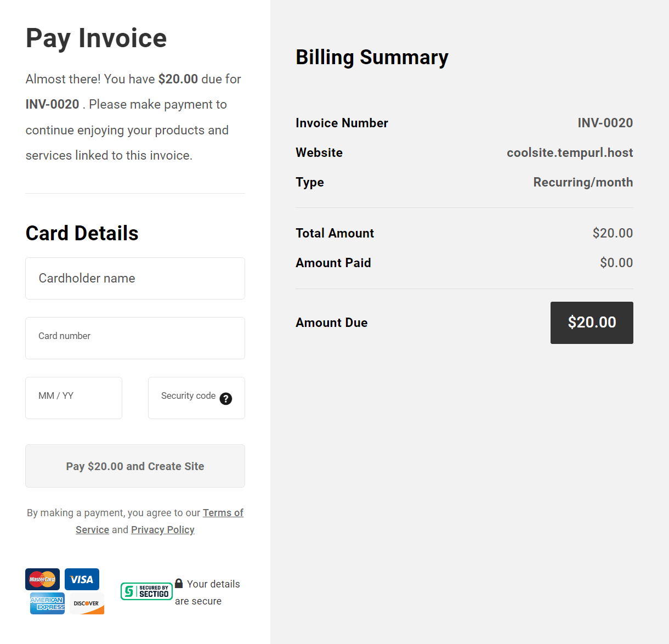This screenshot has height=644, width=669.
Task: Click the Type label
Action: coord(310,182)
